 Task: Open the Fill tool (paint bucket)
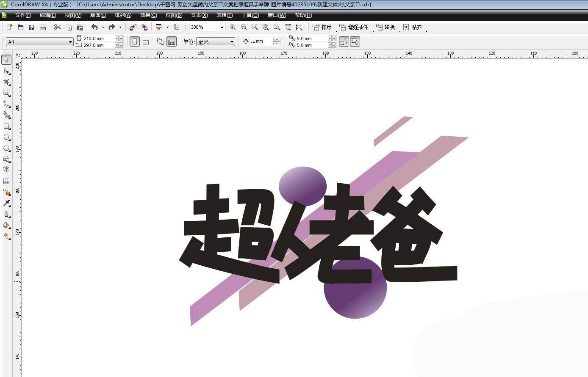click(6, 226)
